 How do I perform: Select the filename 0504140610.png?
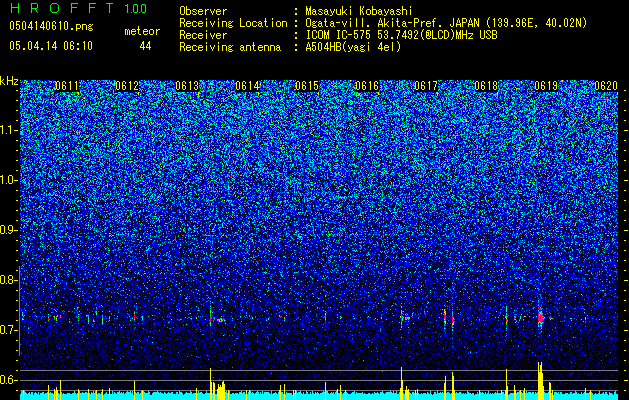51,26
